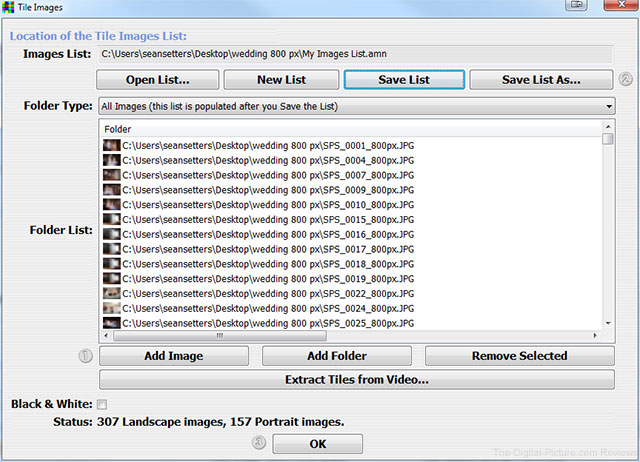Screen dimensions: 640x462
Task: Enable the Black & White checkbox
Action: point(102,404)
